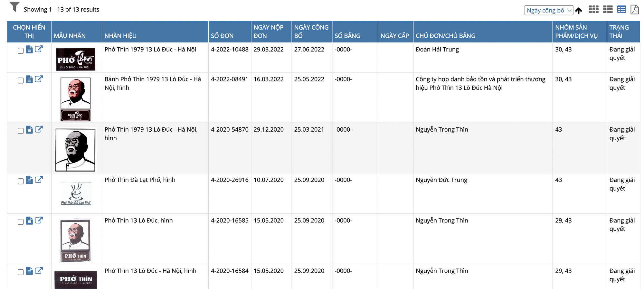Tick checkbox for application 4-2022-10488
The height and width of the screenshot is (289, 644).
click(21, 51)
